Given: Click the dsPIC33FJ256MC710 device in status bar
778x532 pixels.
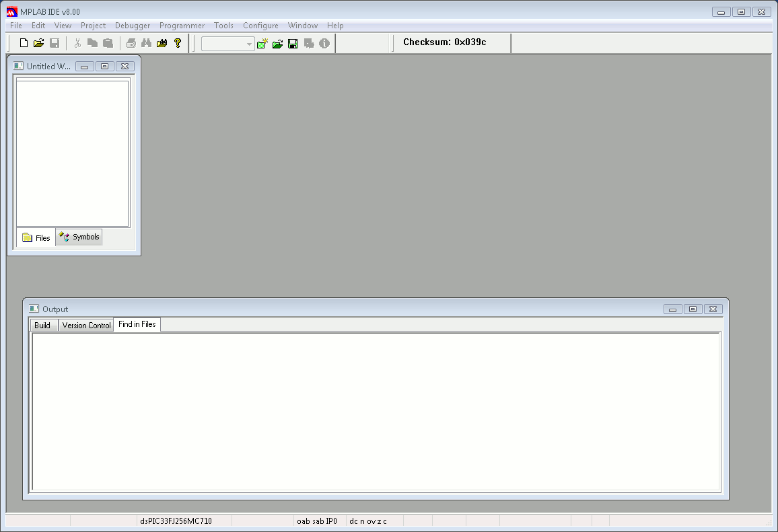Looking at the screenshot, I should click(176, 521).
